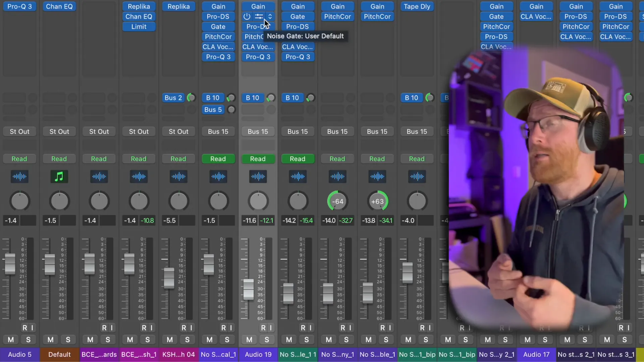Open Bus 15 output menu on No S...cal_1

coord(218,131)
